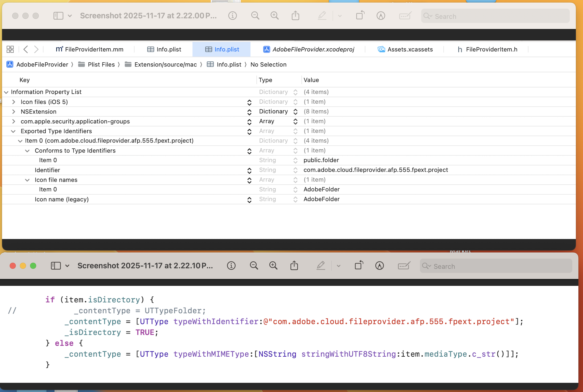
Task: Click the markup pen icon in bottom window
Action: [x=321, y=266]
